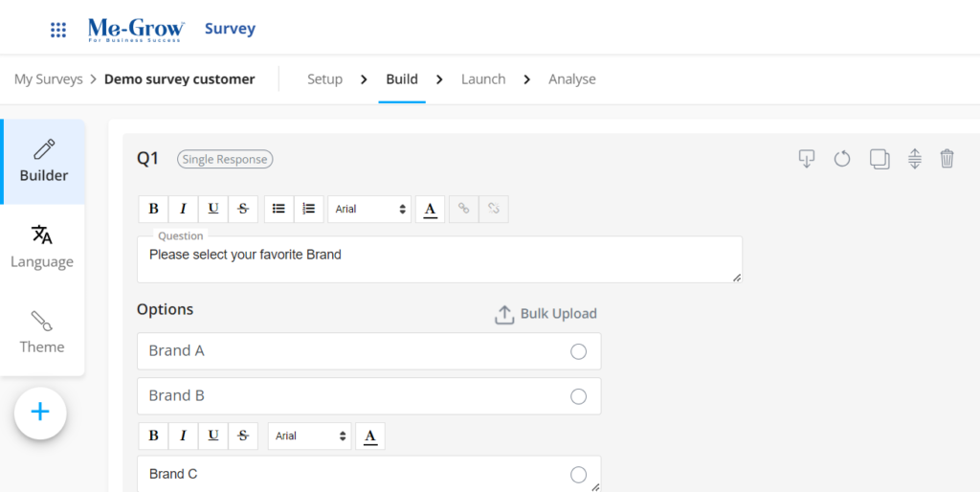Switch to the Theme sidebar tab

tap(42, 332)
